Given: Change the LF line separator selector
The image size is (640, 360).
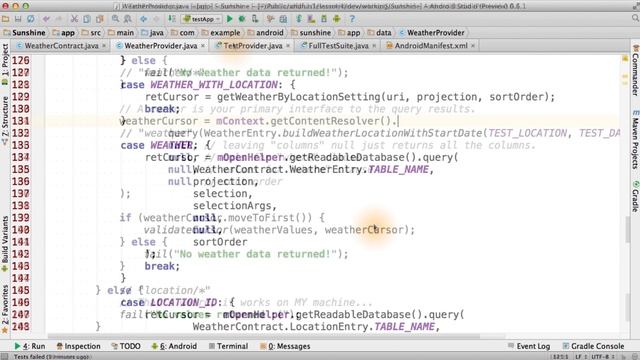Looking at the screenshot, I should [581, 356].
